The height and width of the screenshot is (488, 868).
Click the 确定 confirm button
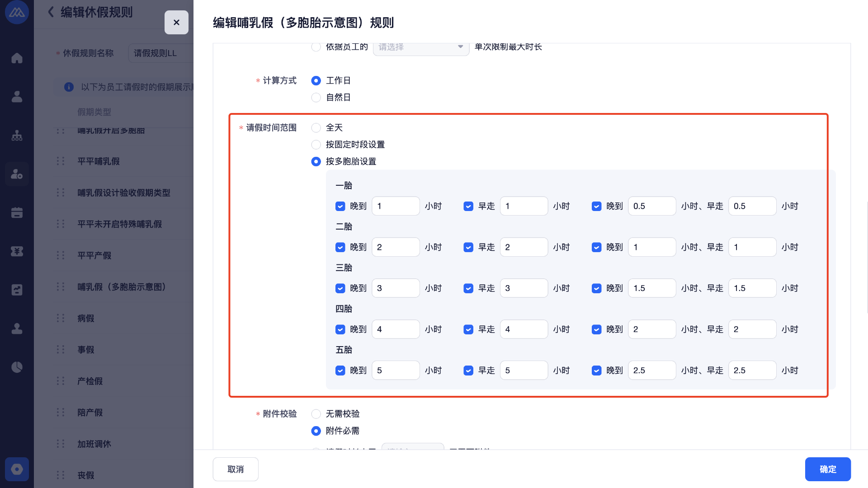coord(827,469)
